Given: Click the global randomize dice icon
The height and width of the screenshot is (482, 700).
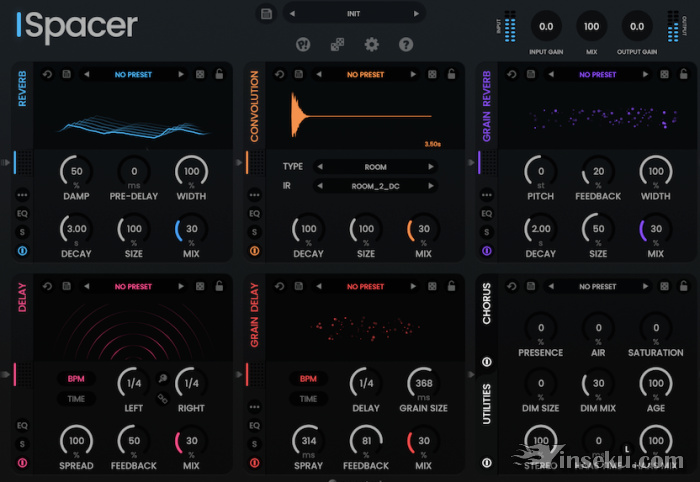Looking at the screenshot, I should pos(339,44).
